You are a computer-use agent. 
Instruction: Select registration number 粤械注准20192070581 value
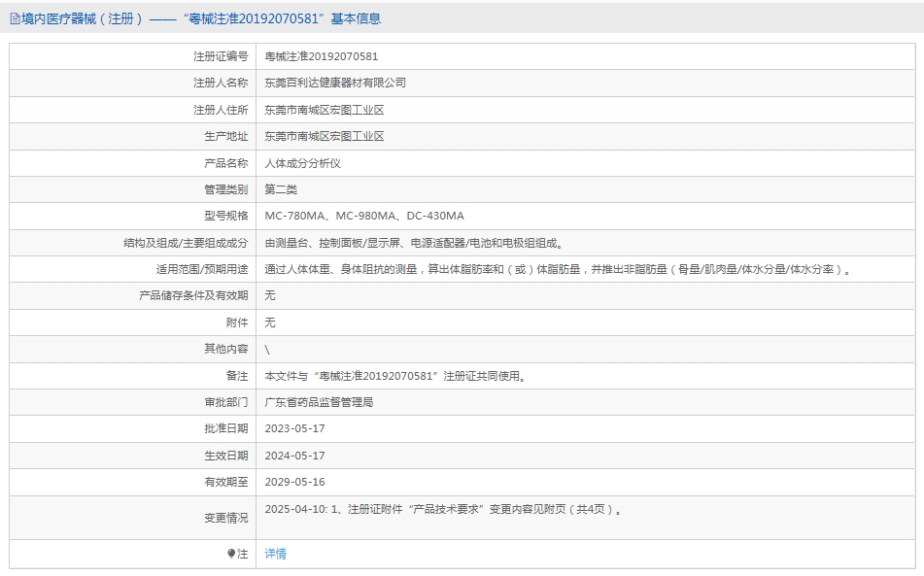tap(322, 56)
